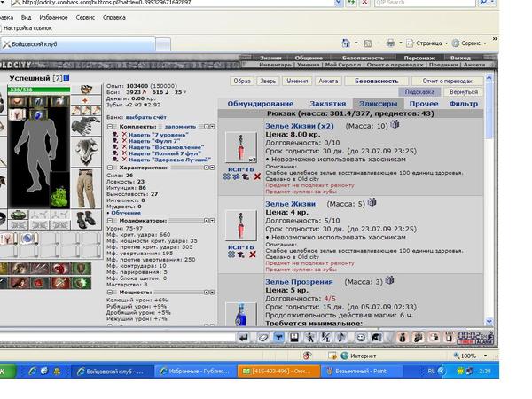Select the equipped armor slot
Image resolution: width=532 pixels, height=399 pixels.
tap(86, 152)
